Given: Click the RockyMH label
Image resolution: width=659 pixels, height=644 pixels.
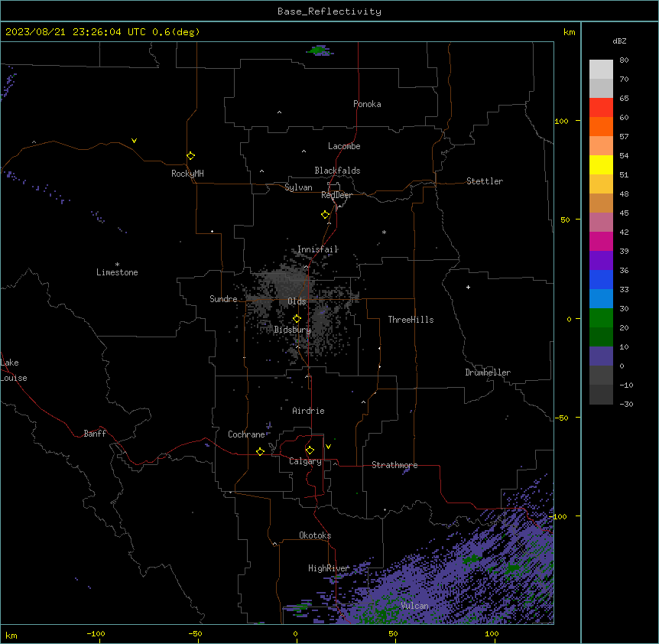Looking at the screenshot, I should coord(187,174).
